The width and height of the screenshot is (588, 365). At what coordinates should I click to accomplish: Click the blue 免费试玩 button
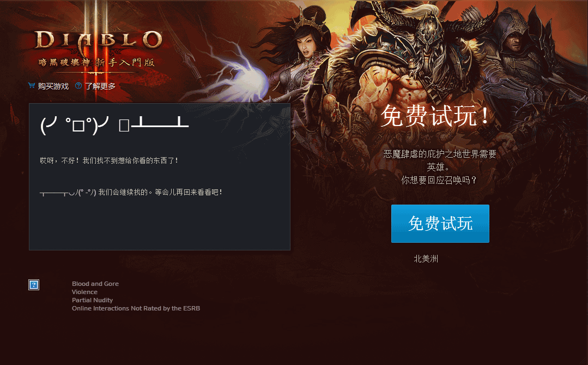coord(440,224)
